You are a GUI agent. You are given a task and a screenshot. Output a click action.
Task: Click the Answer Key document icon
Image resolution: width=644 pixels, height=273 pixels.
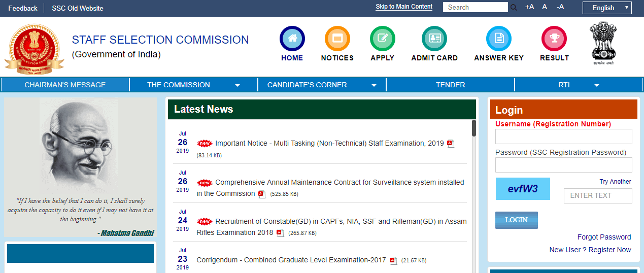[x=498, y=39]
